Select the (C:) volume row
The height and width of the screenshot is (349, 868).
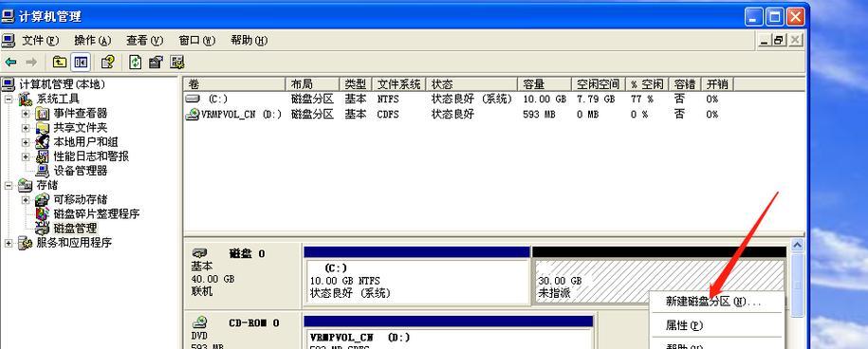pyautogui.click(x=492, y=99)
